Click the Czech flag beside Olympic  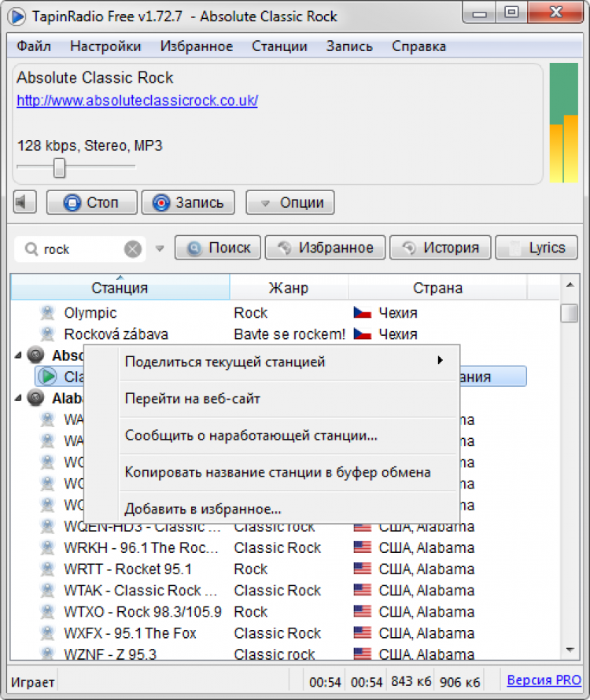[362, 312]
